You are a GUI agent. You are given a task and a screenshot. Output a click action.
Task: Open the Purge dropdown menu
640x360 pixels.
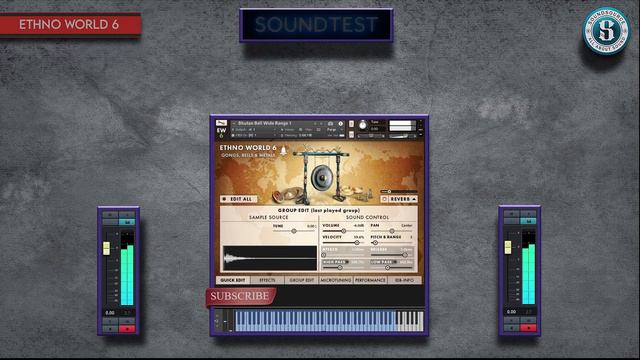335,130
